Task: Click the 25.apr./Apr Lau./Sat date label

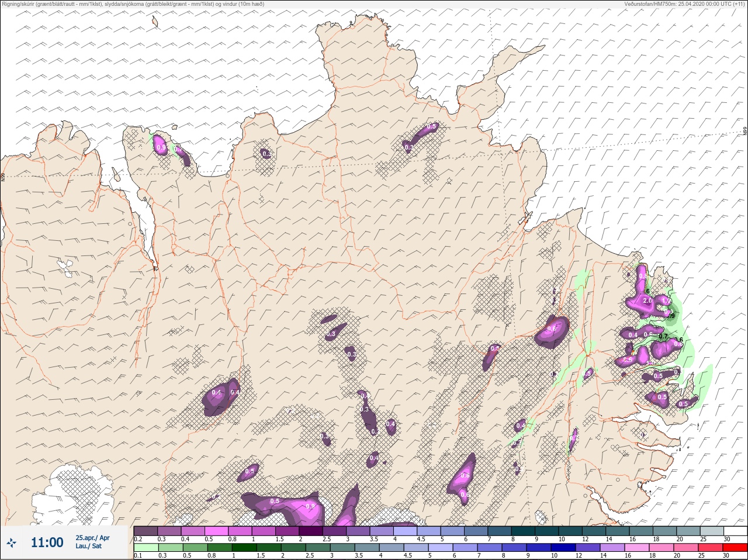Action: 92,542
